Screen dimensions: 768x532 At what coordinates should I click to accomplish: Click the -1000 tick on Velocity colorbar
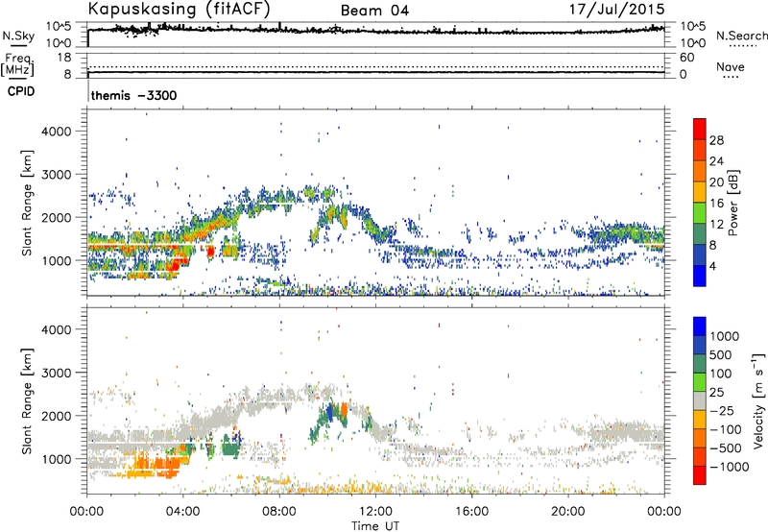729,467
